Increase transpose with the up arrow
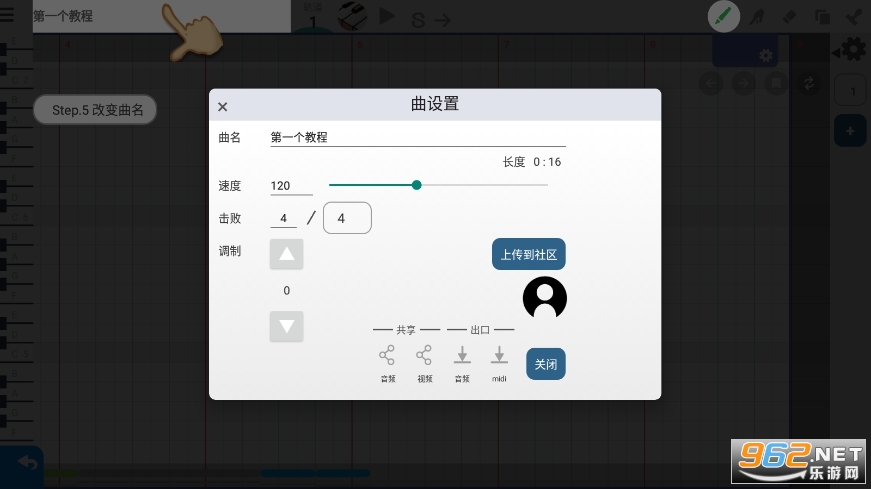The width and height of the screenshot is (871, 489). 287,254
